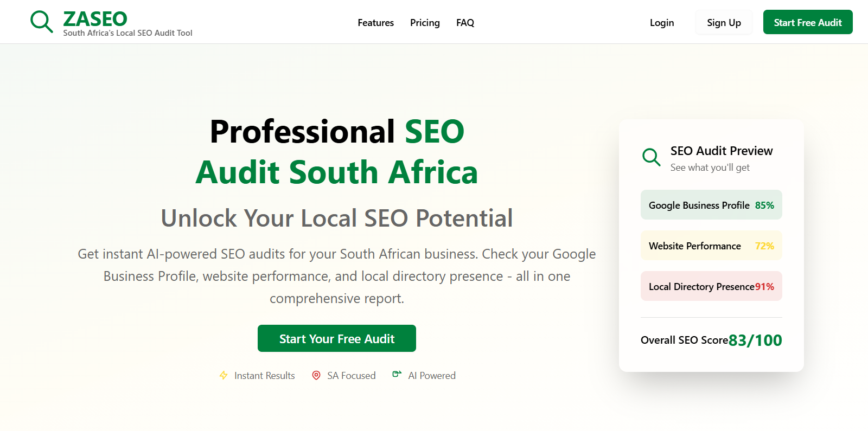Viewport: 868px width, 431px height.
Task: Click the Overall SEO Score 83/100 label
Action: point(685,340)
